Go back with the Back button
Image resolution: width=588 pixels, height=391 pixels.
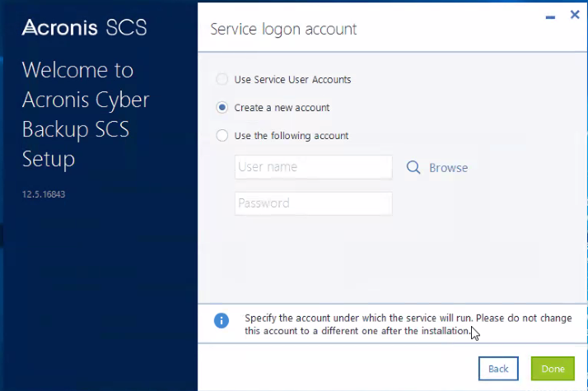coord(498,369)
